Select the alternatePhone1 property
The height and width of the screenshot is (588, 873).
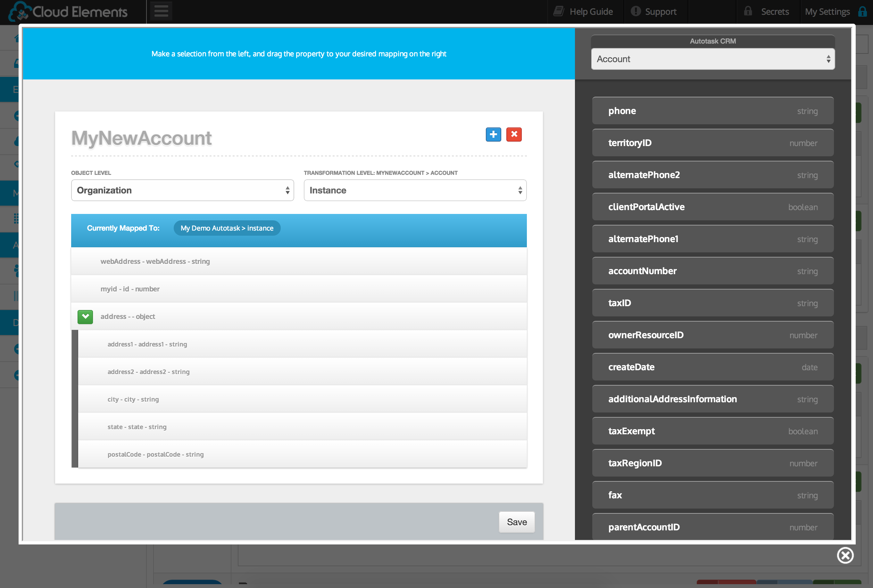713,239
